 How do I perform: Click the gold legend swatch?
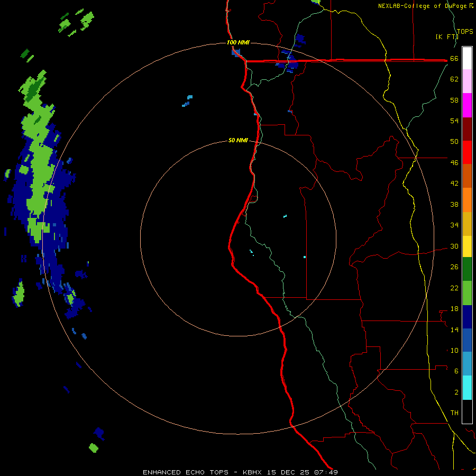467,224
